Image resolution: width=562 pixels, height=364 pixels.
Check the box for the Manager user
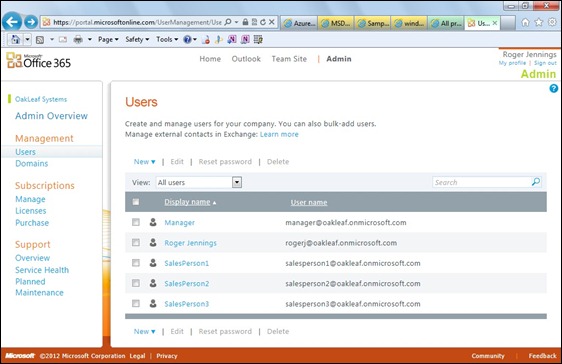coord(136,222)
